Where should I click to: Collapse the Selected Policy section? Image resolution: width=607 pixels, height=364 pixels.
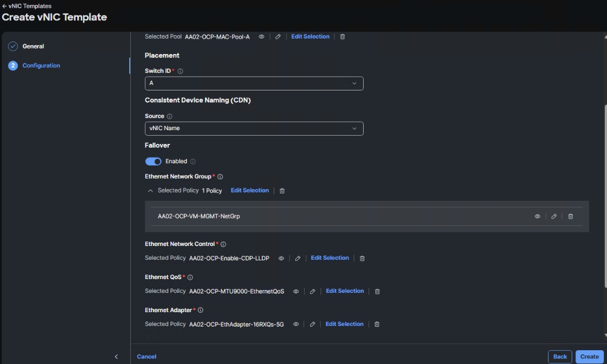click(x=150, y=190)
